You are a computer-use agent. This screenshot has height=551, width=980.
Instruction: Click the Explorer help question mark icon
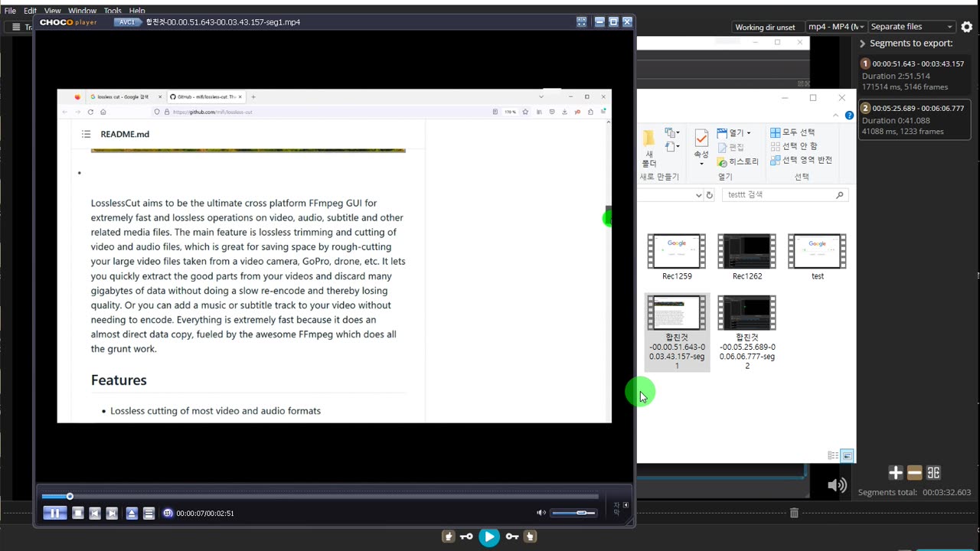coord(849,116)
